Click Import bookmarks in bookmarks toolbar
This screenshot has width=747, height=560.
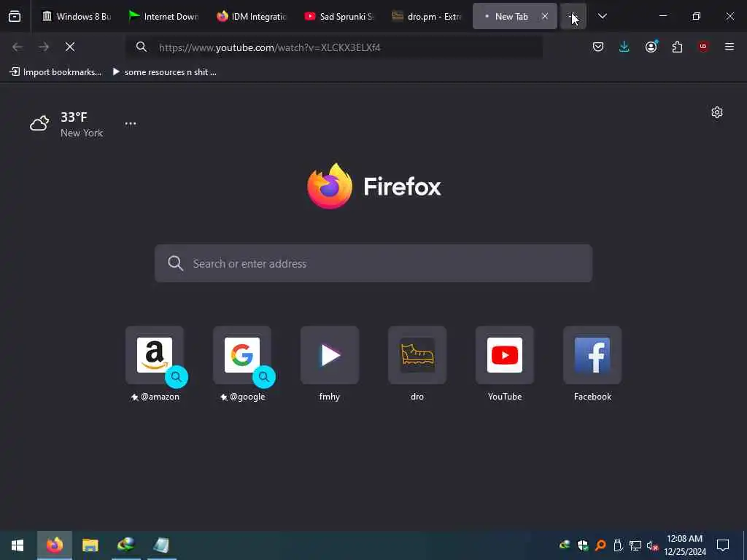click(x=55, y=72)
